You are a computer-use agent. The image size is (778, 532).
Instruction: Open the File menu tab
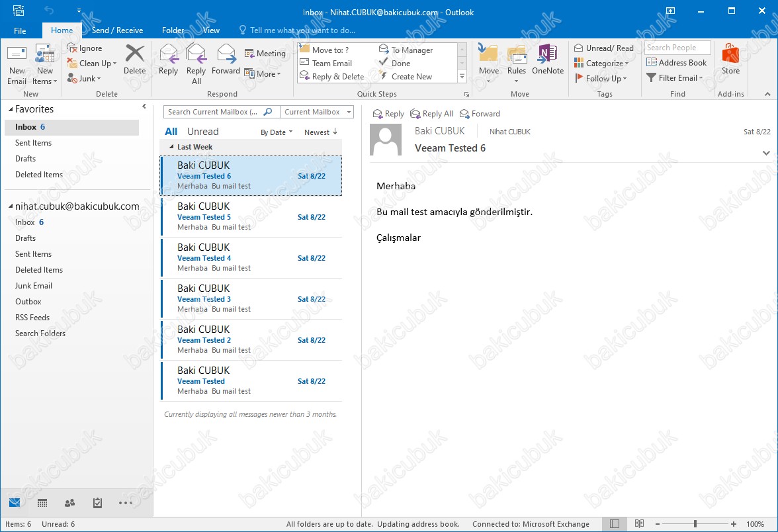[20, 30]
